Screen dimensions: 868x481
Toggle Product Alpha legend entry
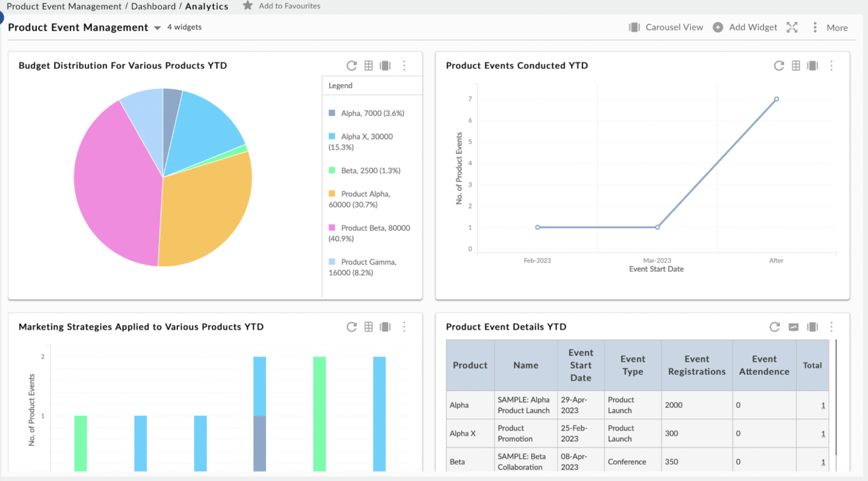pyautogui.click(x=359, y=199)
